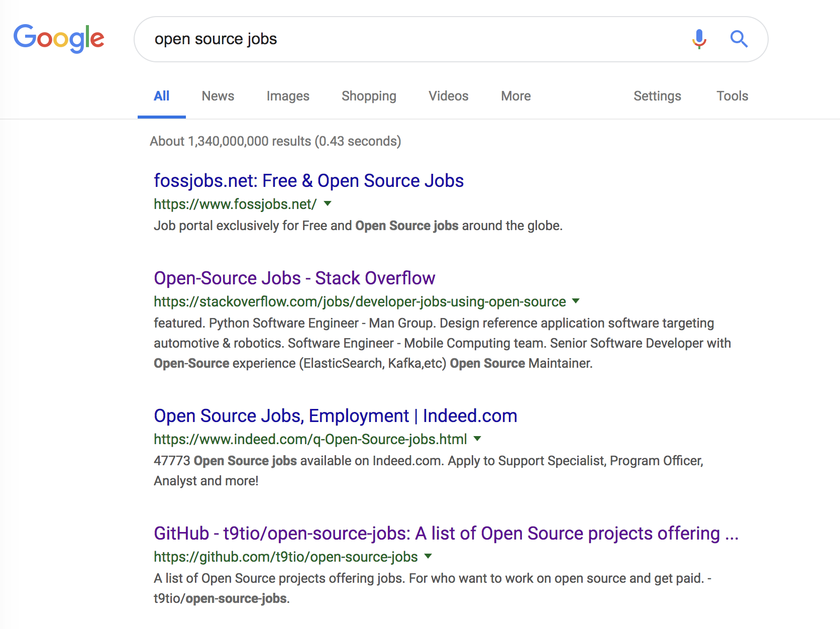
Task: Expand dropdown arrow beside stackoverflow.com URL
Action: click(576, 301)
